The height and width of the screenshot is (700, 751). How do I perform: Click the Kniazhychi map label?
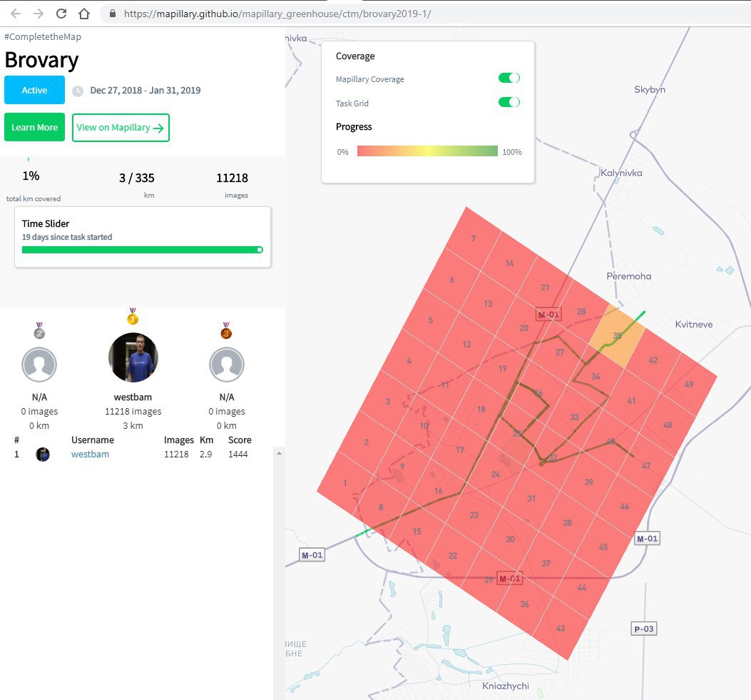tap(505, 686)
